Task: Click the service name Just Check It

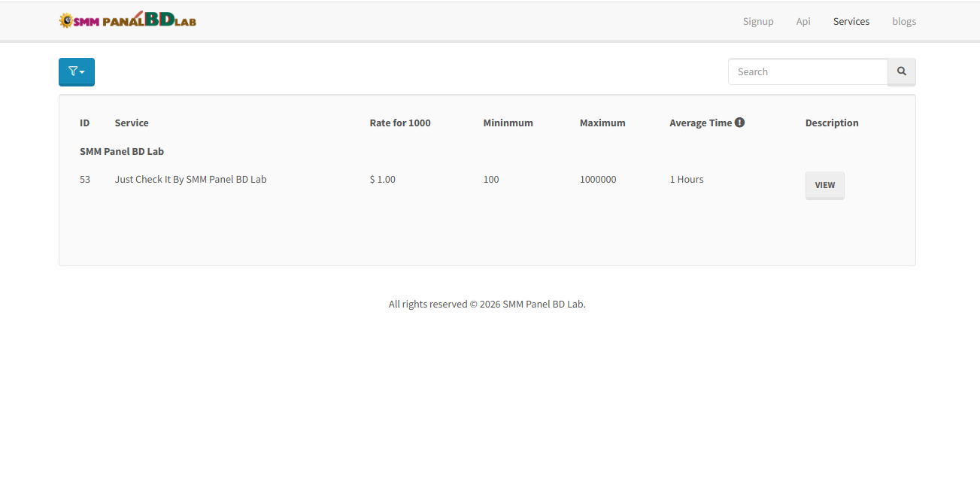Action: 190,180
